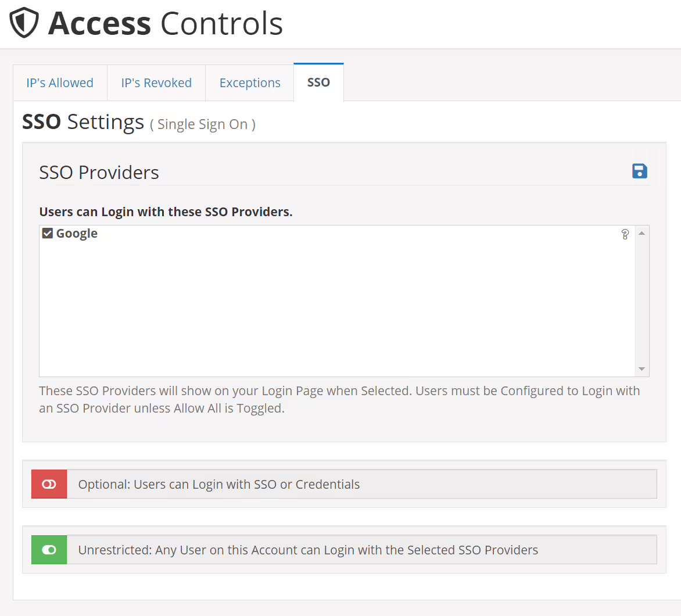This screenshot has height=616, width=681.
Task: Switch to the IP's Allowed tab
Action: (x=60, y=83)
